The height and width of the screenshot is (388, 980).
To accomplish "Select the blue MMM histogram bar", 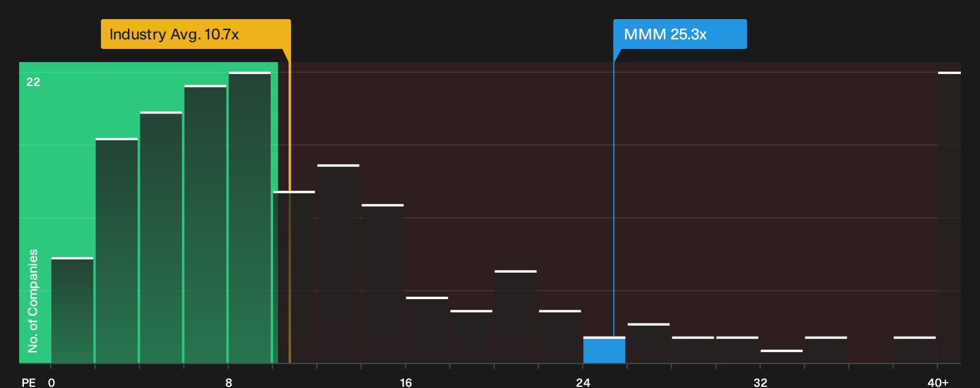I will point(604,350).
